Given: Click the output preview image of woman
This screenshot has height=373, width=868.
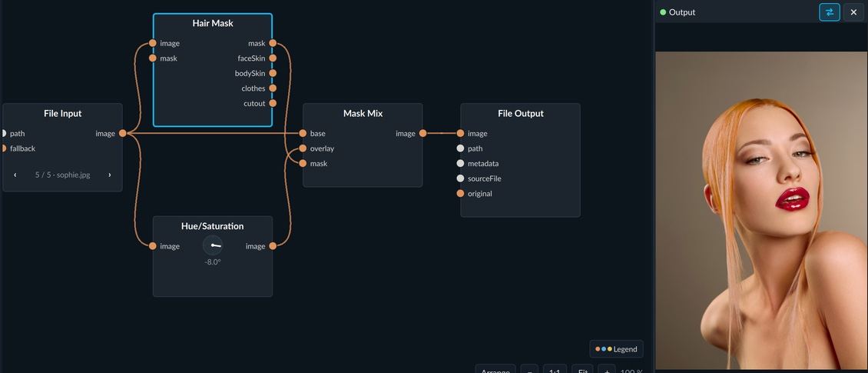Looking at the screenshot, I should (762, 211).
